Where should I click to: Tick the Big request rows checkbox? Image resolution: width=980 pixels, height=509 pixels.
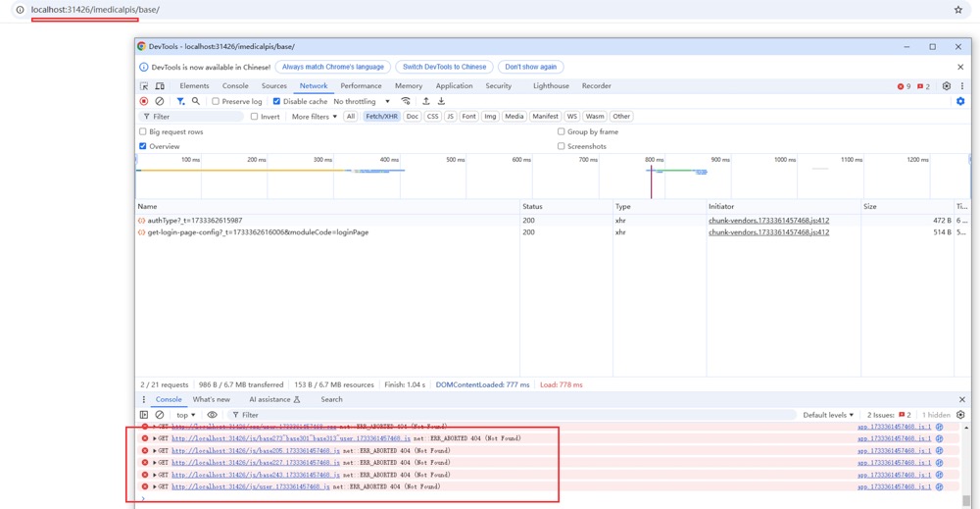[143, 131]
